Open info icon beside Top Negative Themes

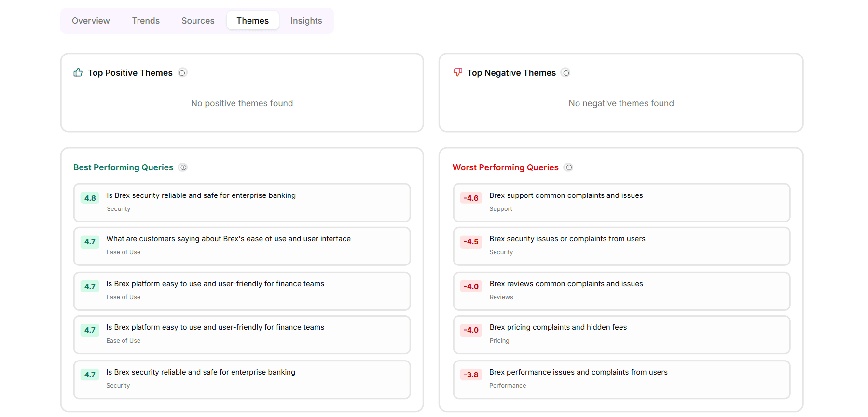coord(566,73)
